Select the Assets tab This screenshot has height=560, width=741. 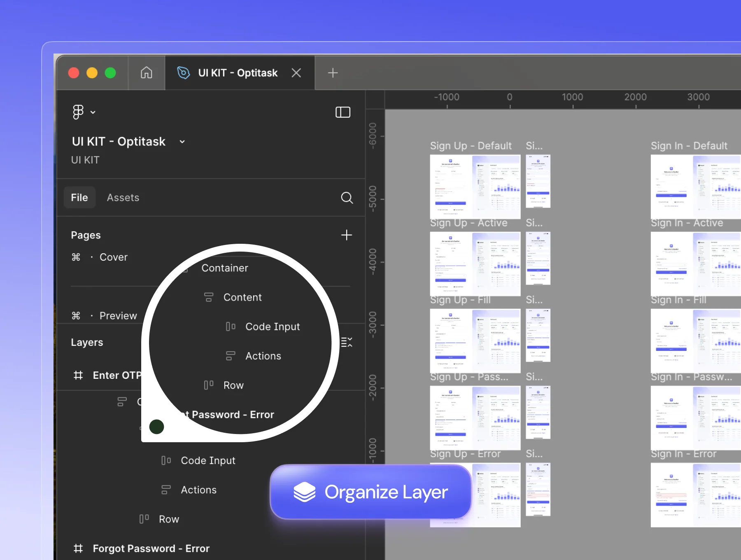[123, 198]
